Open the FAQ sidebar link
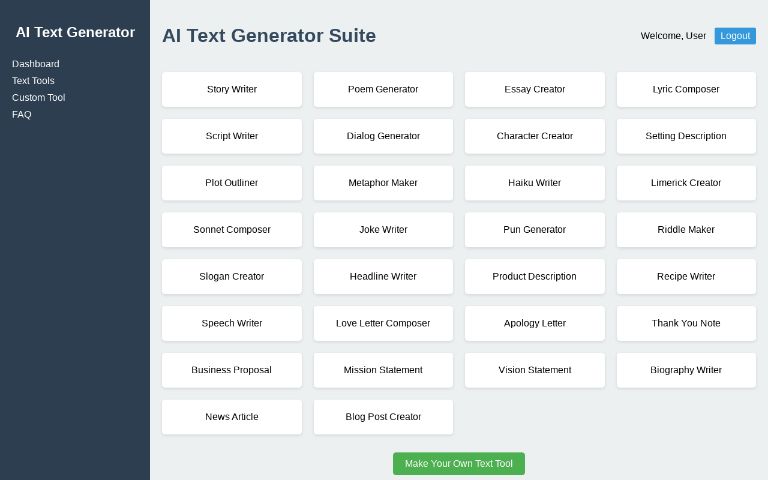 click(x=22, y=115)
